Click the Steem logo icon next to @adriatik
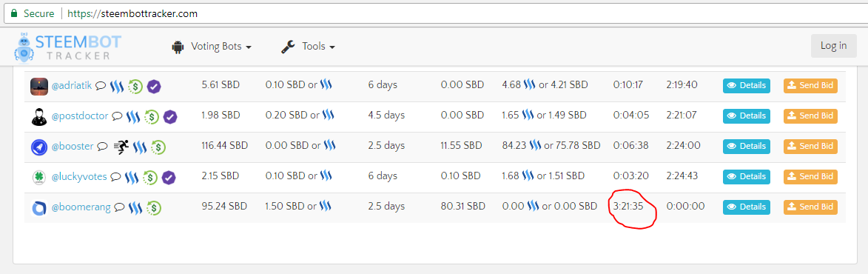Screen dimensions: 868x274 pos(116,87)
